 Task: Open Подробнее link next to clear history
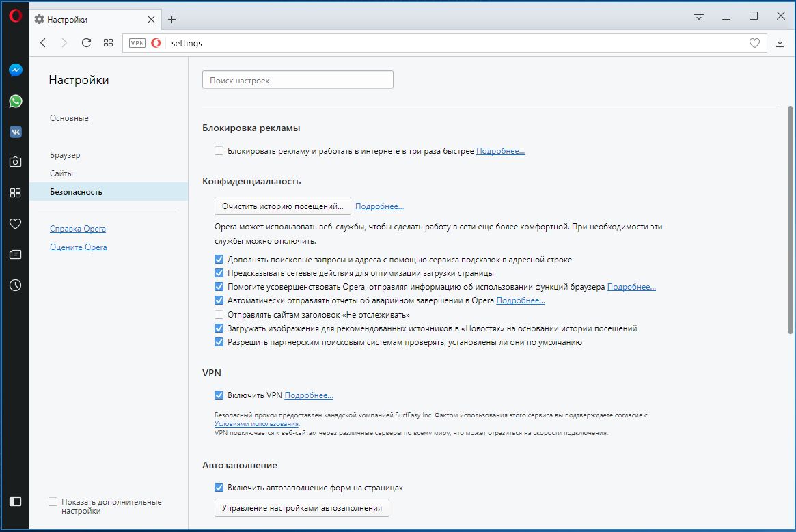click(x=380, y=206)
